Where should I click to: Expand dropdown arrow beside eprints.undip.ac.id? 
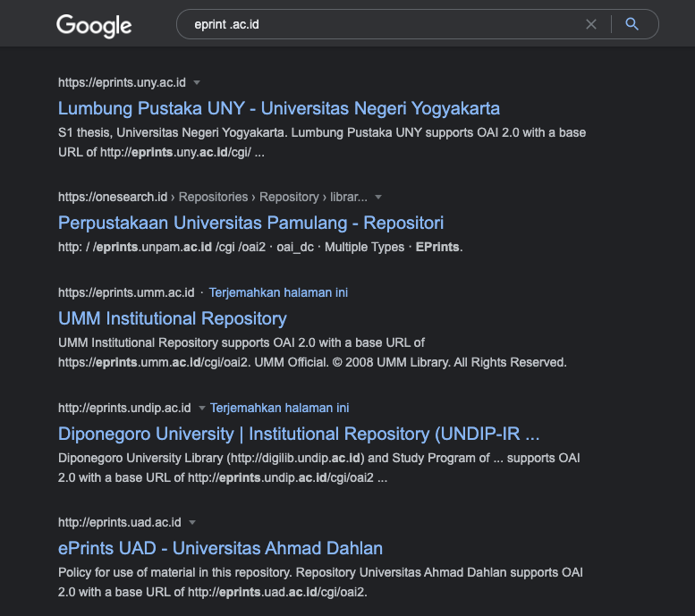pos(202,408)
